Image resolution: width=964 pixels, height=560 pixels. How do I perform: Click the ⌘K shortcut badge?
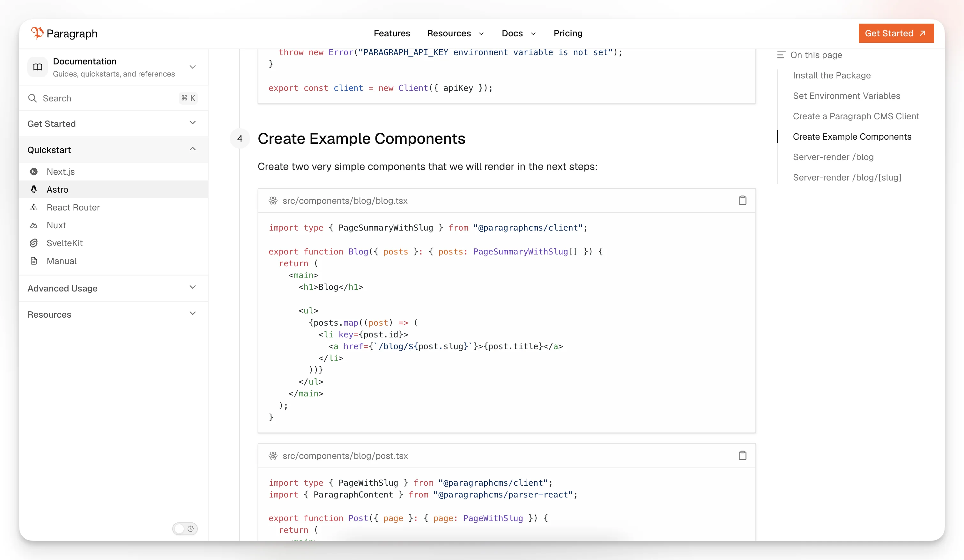[188, 98]
